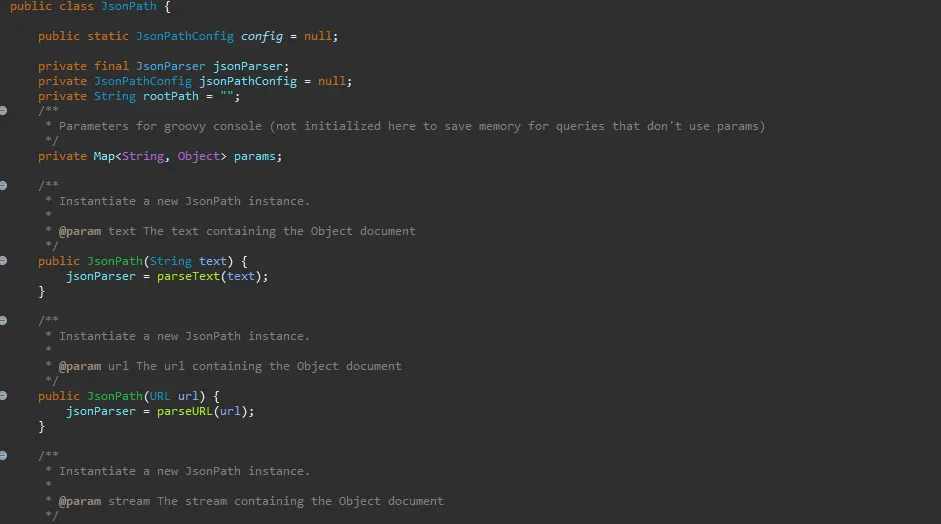Collapse the '@param text' Javadoc comment fold marker
941x524 pixels.
3,185
